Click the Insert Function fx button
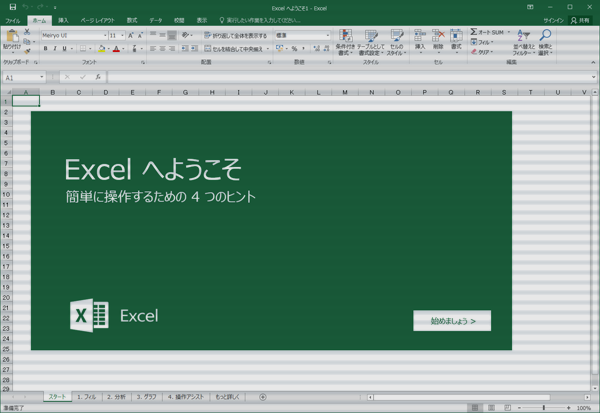600x413 pixels. point(98,77)
